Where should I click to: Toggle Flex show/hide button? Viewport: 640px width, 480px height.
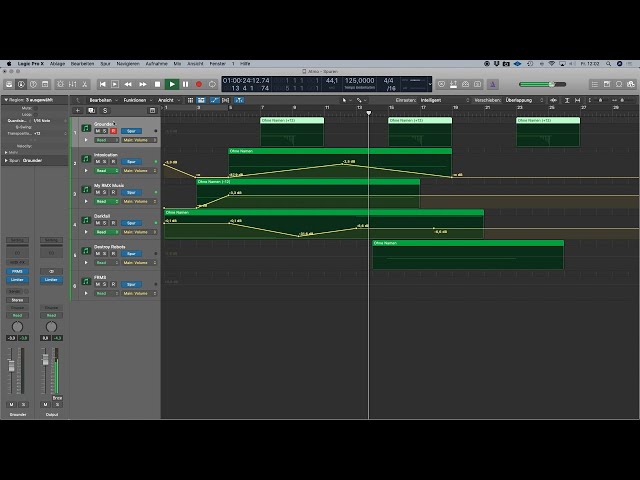coord(225,100)
